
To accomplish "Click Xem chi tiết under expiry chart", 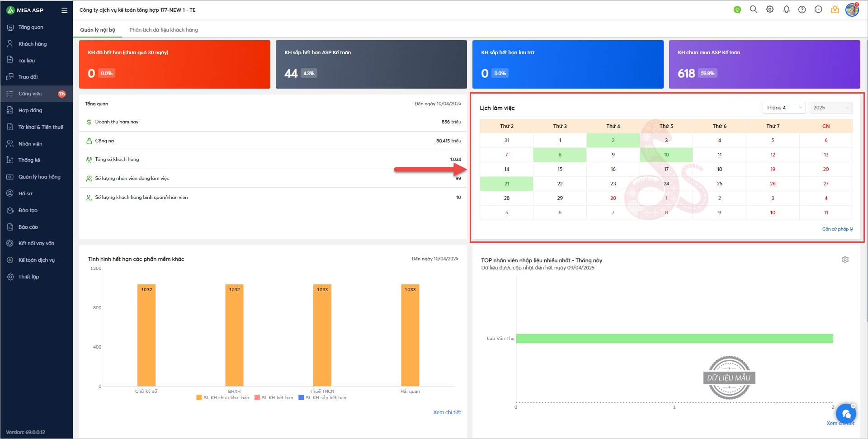I will (x=447, y=412).
